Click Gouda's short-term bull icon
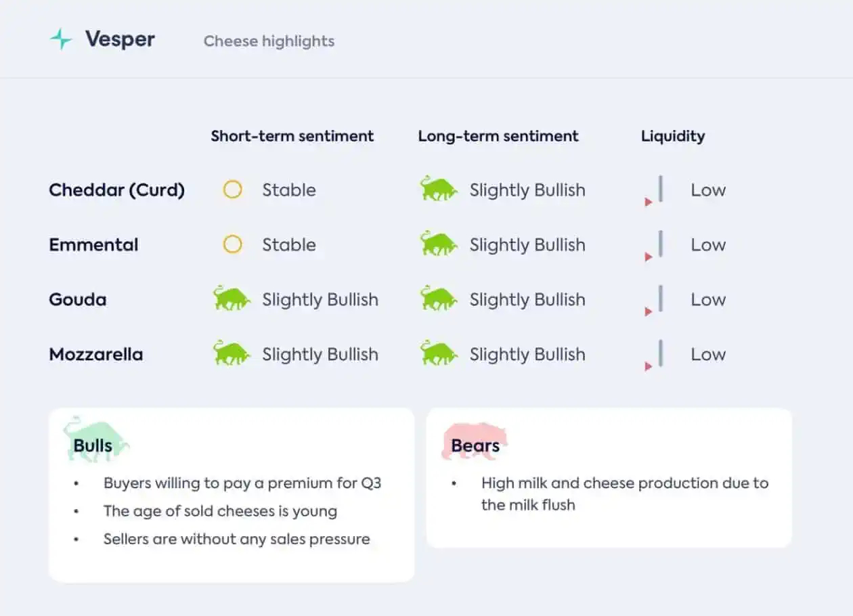 (231, 298)
